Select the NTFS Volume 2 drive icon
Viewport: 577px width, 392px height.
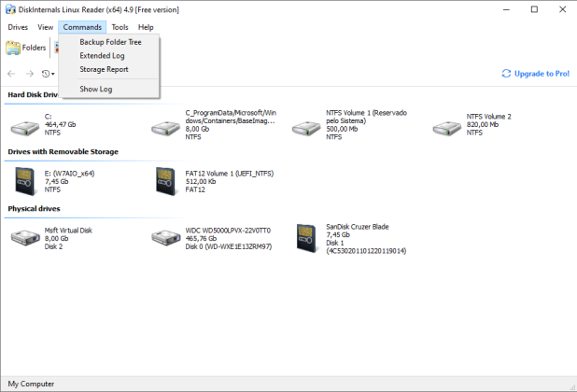(446, 128)
